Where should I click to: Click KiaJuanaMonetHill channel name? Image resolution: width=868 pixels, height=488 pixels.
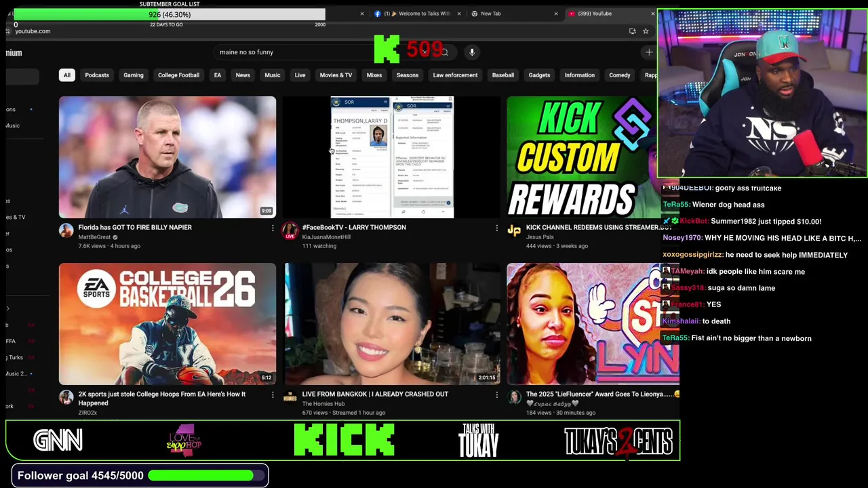coord(326,237)
